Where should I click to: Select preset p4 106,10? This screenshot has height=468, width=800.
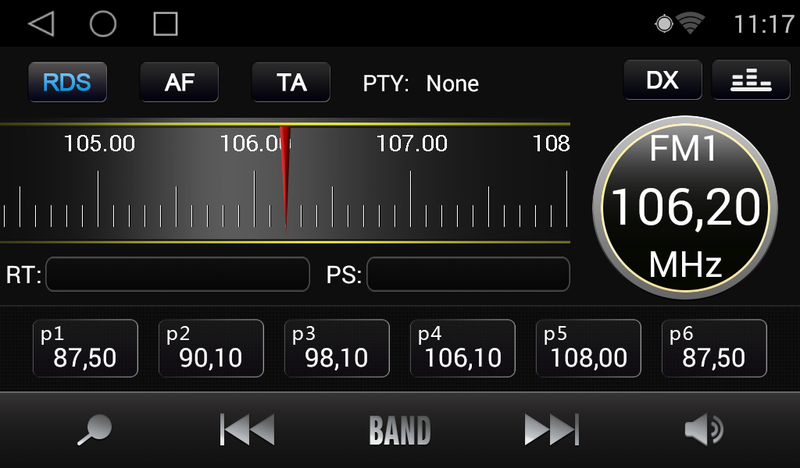(463, 349)
